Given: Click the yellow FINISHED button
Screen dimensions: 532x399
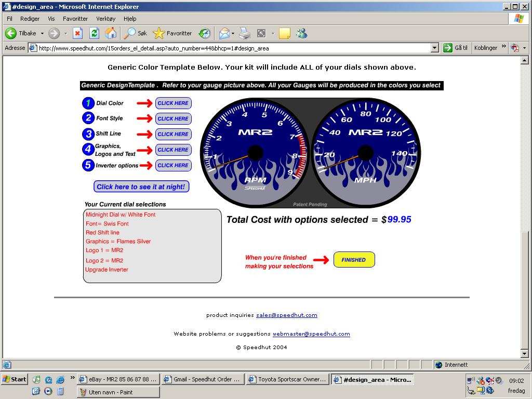Looking at the screenshot, I should coord(354,260).
